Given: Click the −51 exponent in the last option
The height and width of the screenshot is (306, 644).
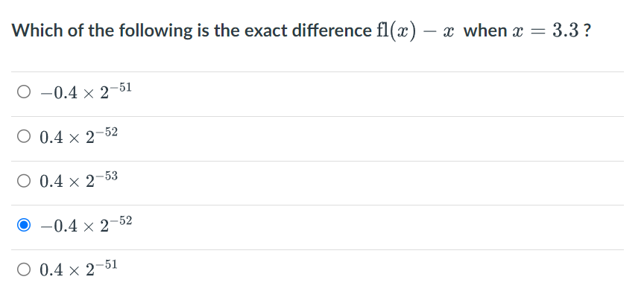Looking at the screenshot, I should (x=105, y=264).
